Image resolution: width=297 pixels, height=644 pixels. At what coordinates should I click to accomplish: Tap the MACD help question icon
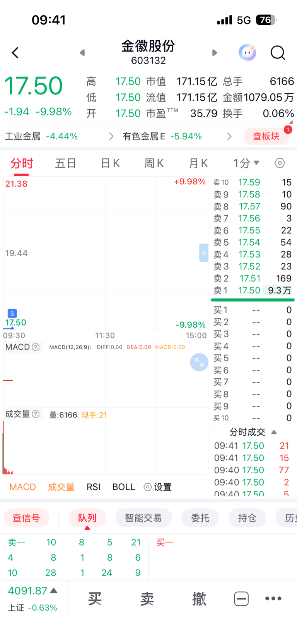click(x=36, y=347)
